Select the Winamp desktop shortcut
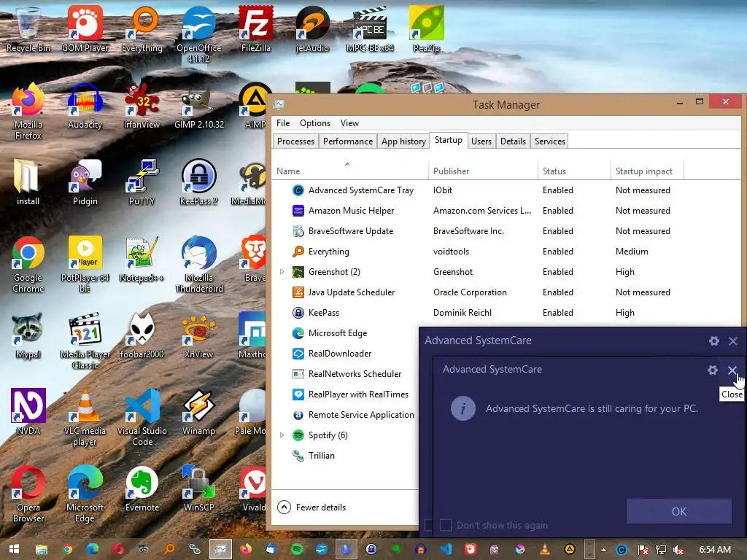Screen dimensions: 747x560 pos(198,413)
